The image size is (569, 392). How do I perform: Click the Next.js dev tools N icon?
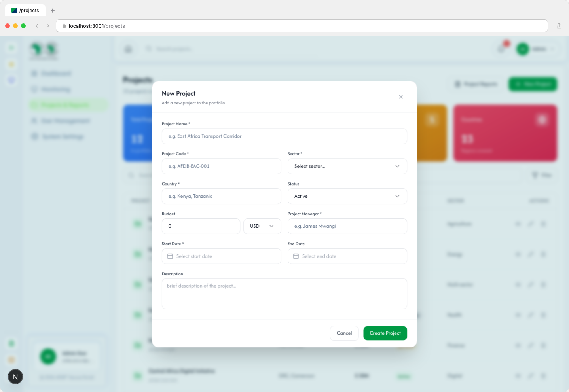point(15,377)
